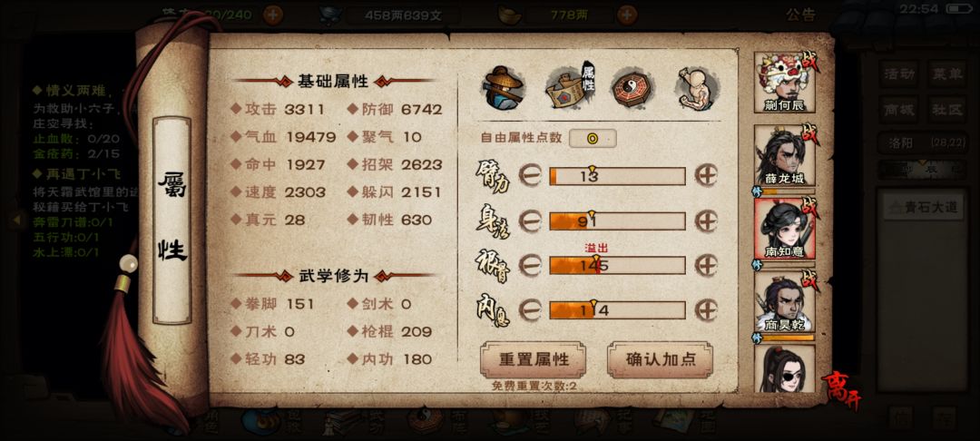Decrease 臂力 with the minus button
The height and width of the screenshot is (441, 980).
tap(530, 176)
